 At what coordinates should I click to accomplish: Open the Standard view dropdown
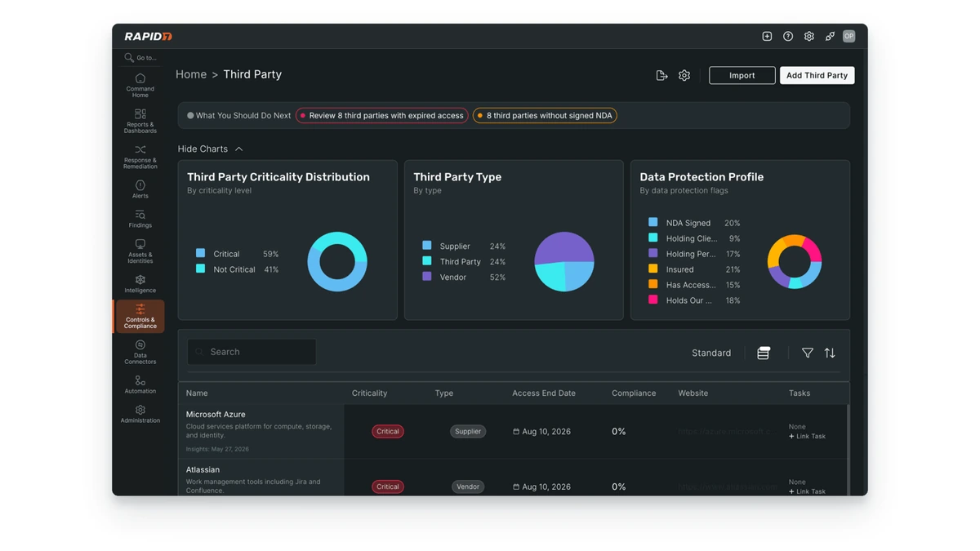(711, 353)
